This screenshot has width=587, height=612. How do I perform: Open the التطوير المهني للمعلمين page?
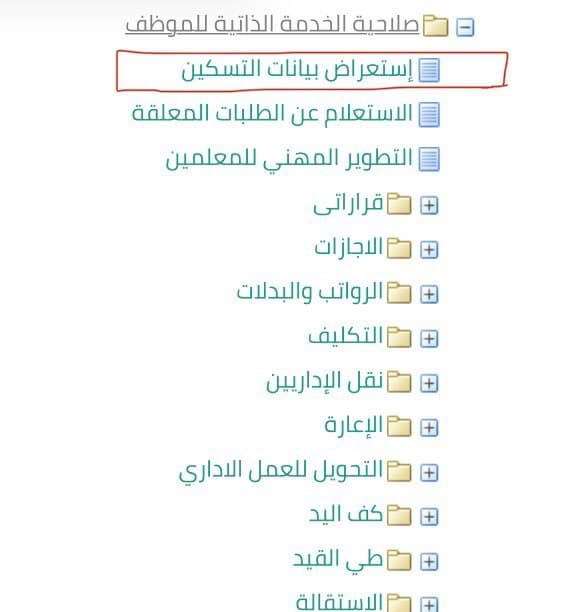(289, 159)
